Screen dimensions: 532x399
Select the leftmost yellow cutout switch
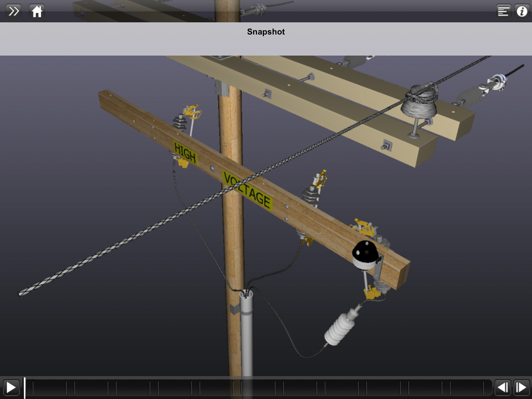[192, 112]
